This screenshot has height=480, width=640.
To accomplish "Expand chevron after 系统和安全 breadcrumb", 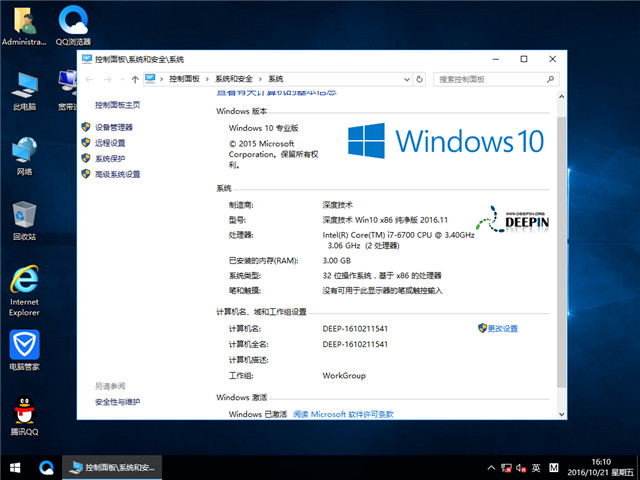I will pyautogui.click(x=260, y=79).
